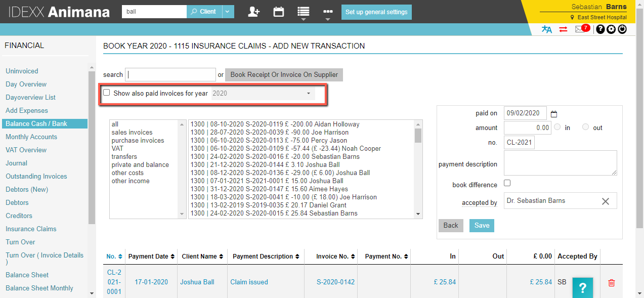Enable 'Show also paid invoices for year' checkbox
This screenshot has width=644, height=298.
coord(107,93)
